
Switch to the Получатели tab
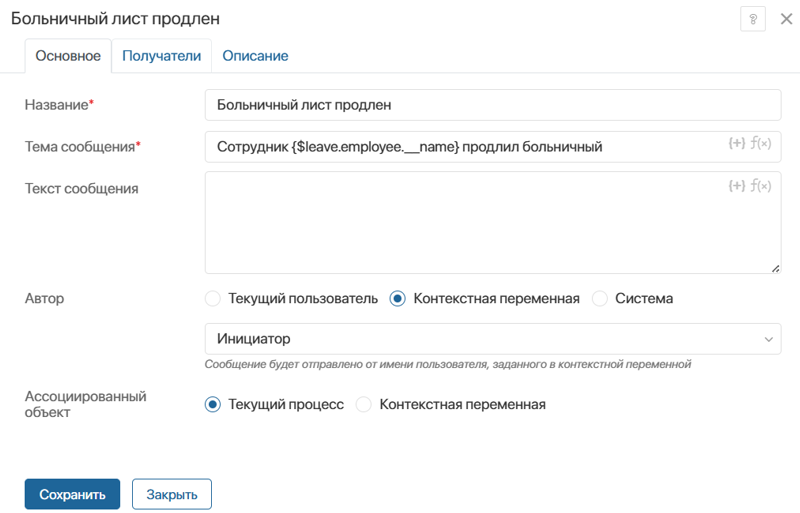tap(161, 56)
